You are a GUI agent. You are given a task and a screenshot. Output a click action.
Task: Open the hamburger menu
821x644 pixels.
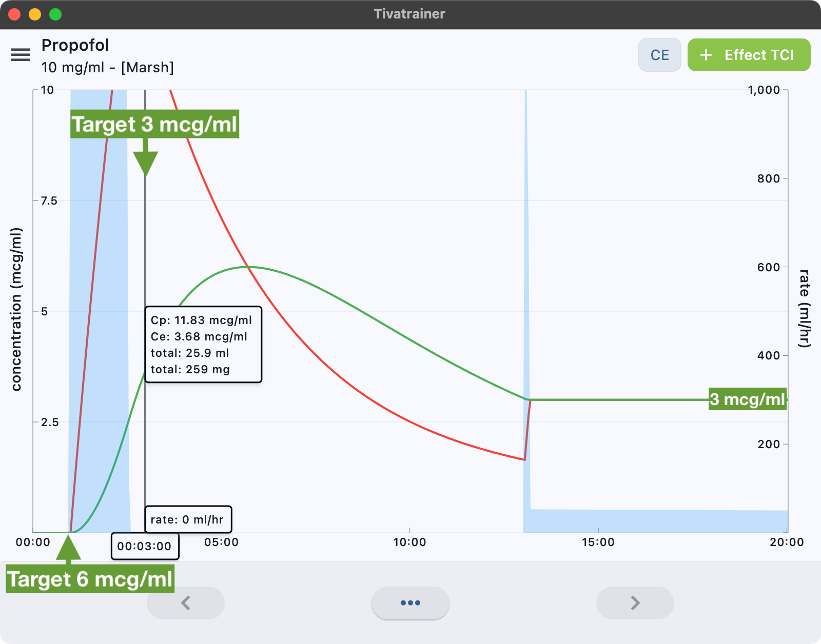[x=21, y=55]
